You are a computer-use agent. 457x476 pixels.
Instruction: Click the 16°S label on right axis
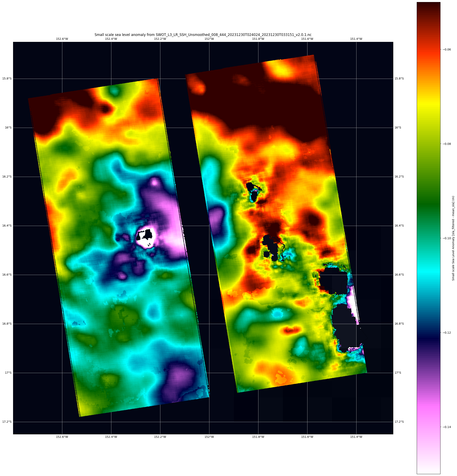[398, 127]
